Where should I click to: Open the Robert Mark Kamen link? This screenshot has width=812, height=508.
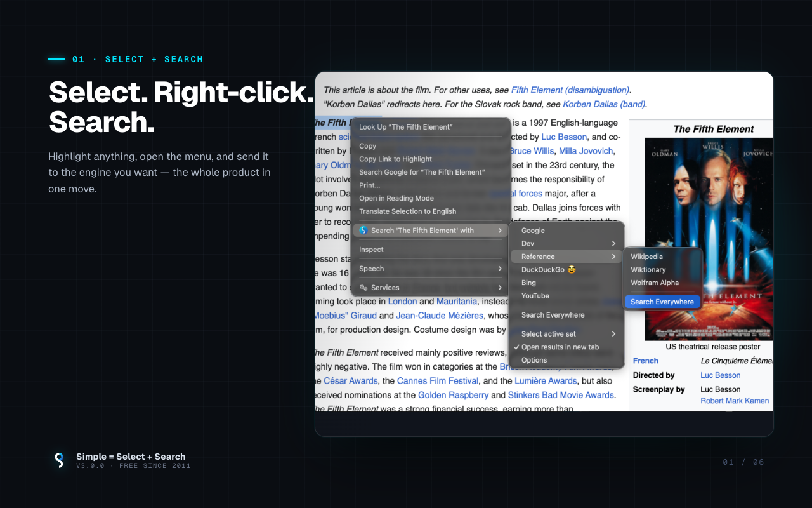coord(735,401)
